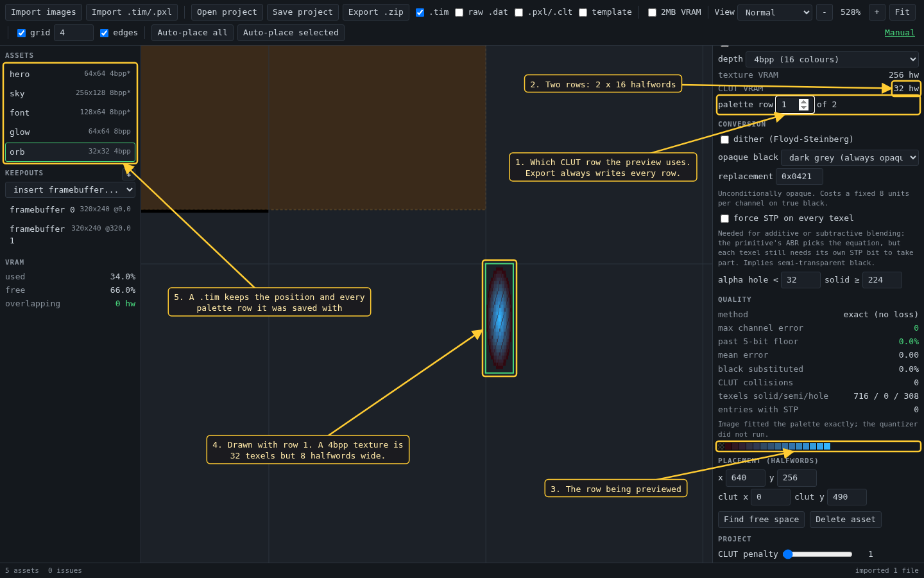Screen dimensions: 924x578
Task: Open a project file
Action: (227, 12)
